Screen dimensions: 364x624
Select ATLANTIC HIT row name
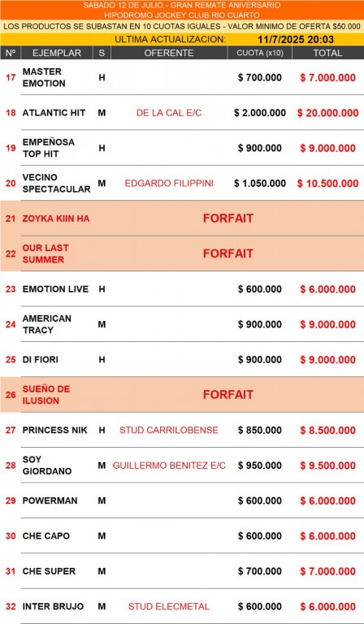click(54, 113)
